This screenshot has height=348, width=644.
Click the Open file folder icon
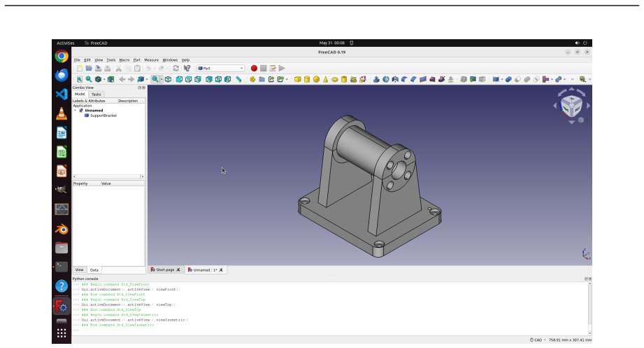pos(89,69)
